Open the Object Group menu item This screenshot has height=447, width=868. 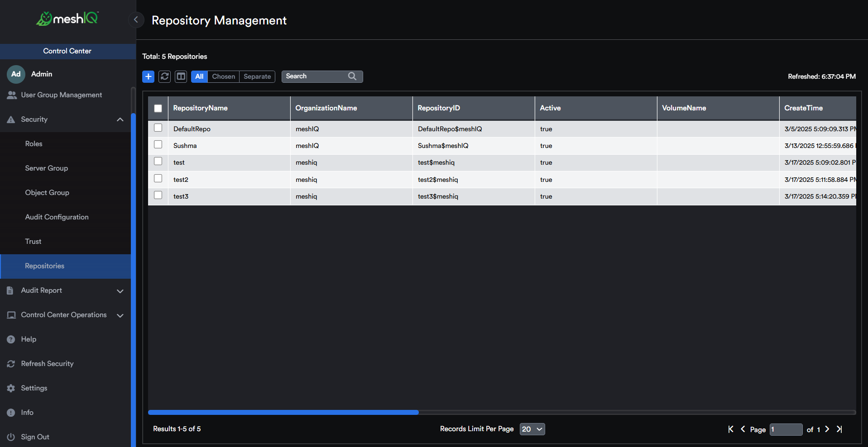65,193
